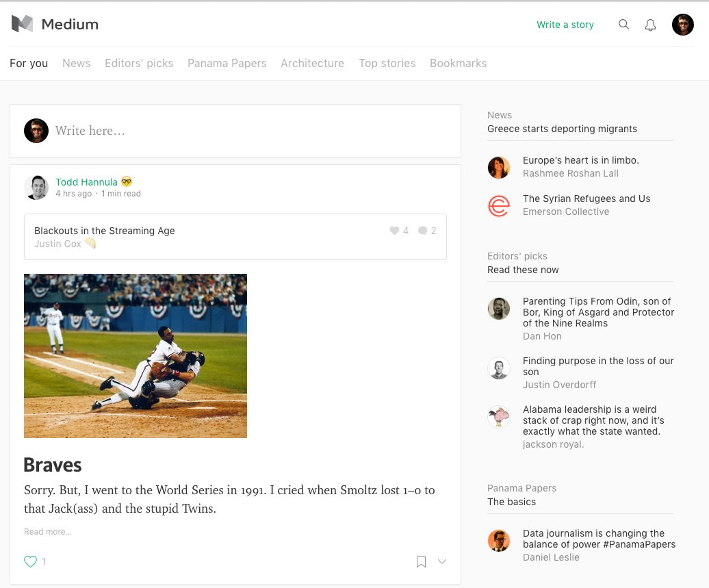Open the Top stories tab

coord(387,64)
